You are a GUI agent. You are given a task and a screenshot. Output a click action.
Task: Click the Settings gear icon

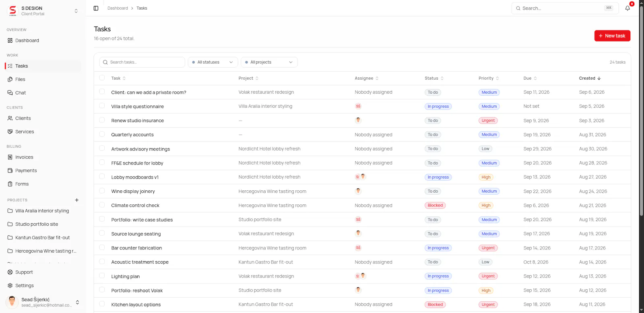pos(10,286)
